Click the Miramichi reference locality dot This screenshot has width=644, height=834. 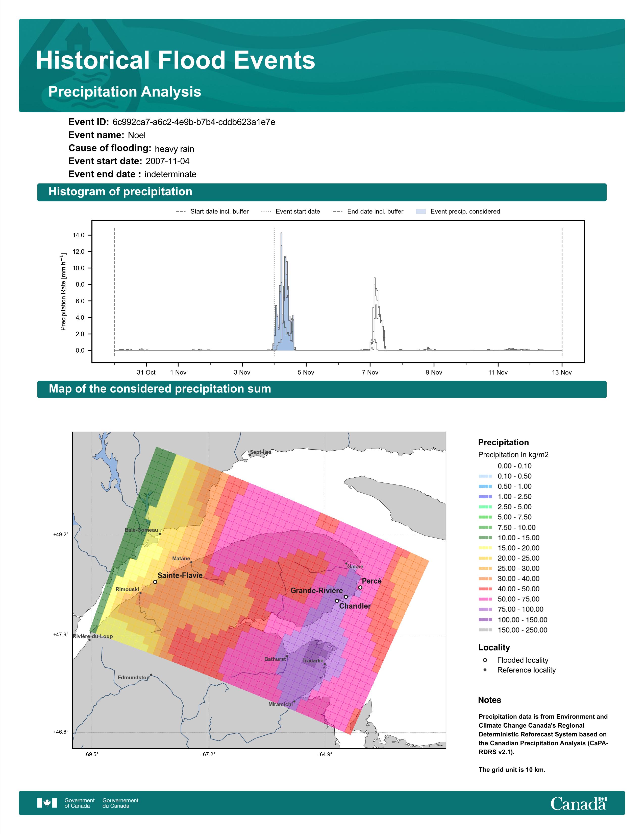tap(294, 702)
